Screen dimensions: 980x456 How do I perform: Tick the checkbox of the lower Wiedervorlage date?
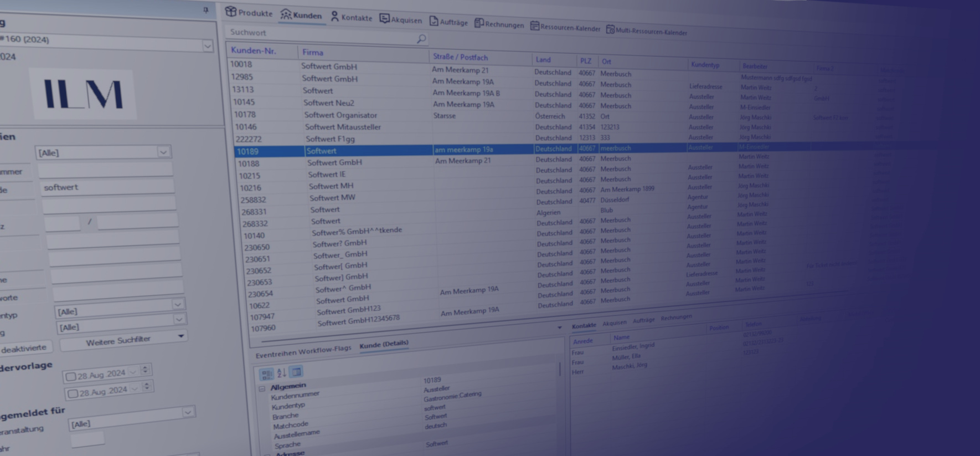click(x=73, y=393)
